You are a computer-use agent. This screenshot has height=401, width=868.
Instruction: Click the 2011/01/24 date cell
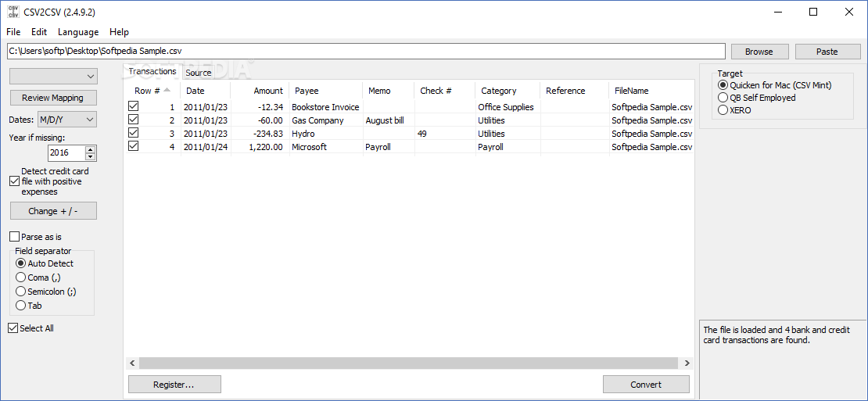click(206, 147)
